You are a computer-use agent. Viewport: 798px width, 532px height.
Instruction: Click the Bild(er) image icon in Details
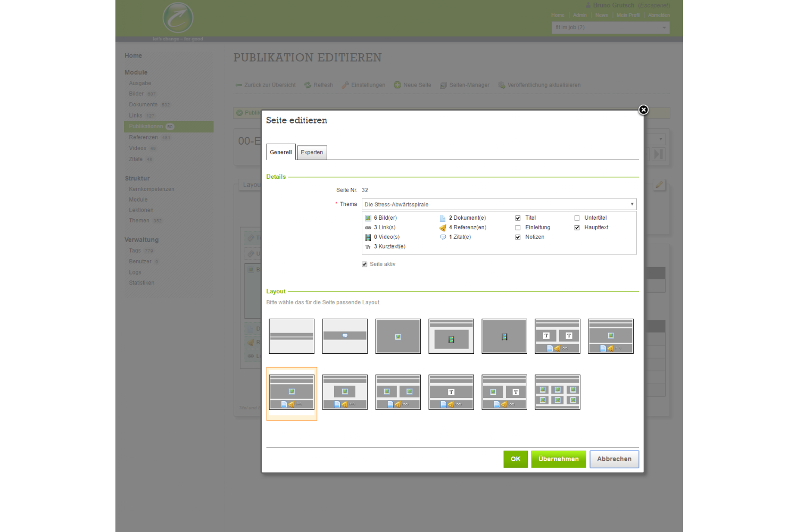tap(368, 218)
